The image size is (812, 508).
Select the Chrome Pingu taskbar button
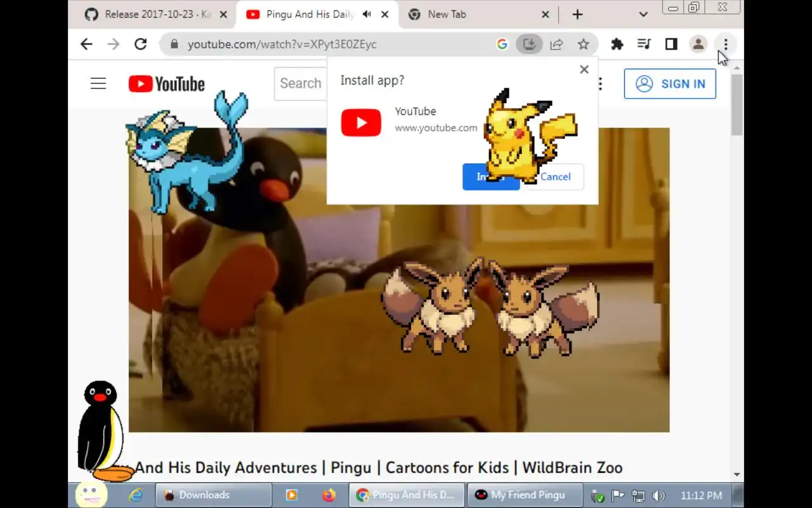coord(407,495)
